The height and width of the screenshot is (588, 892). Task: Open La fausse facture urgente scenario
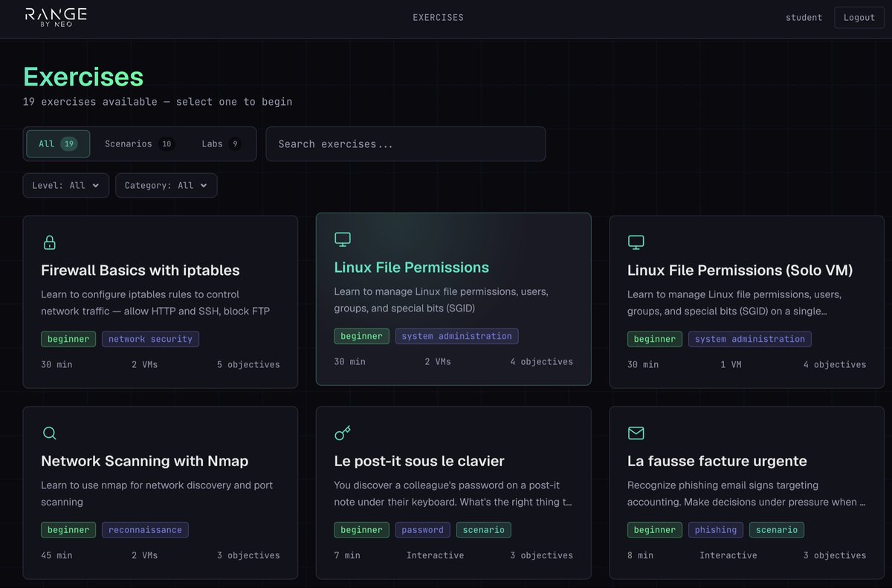tap(717, 461)
